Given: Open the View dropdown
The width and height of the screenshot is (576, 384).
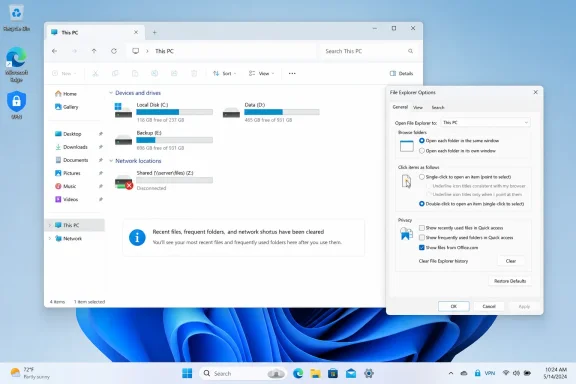Looking at the screenshot, I should click(261, 73).
